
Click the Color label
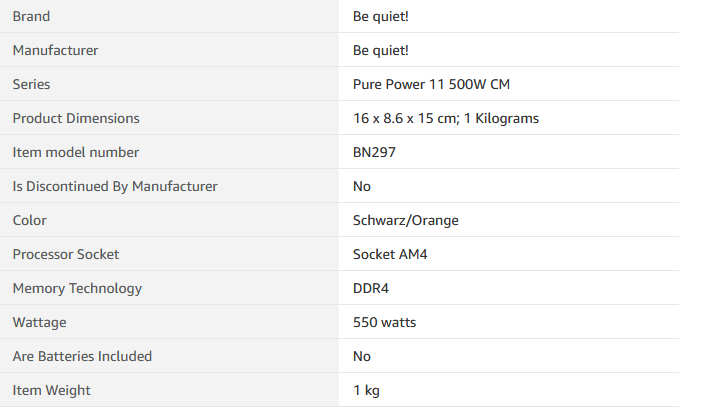coord(29,220)
